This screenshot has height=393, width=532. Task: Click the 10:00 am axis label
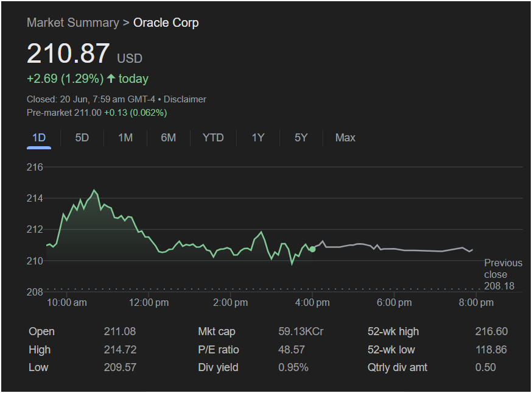(67, 303)
